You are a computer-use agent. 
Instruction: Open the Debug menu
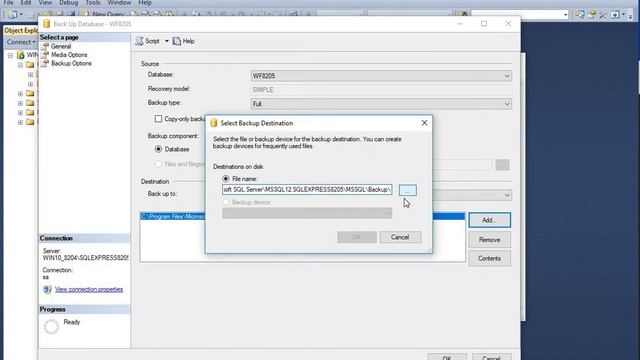click(x=68, y=2)
